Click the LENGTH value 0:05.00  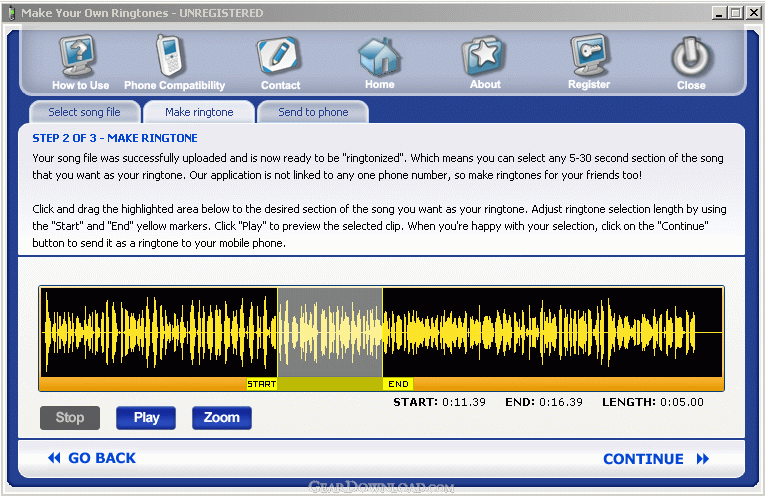coord(682,402)
